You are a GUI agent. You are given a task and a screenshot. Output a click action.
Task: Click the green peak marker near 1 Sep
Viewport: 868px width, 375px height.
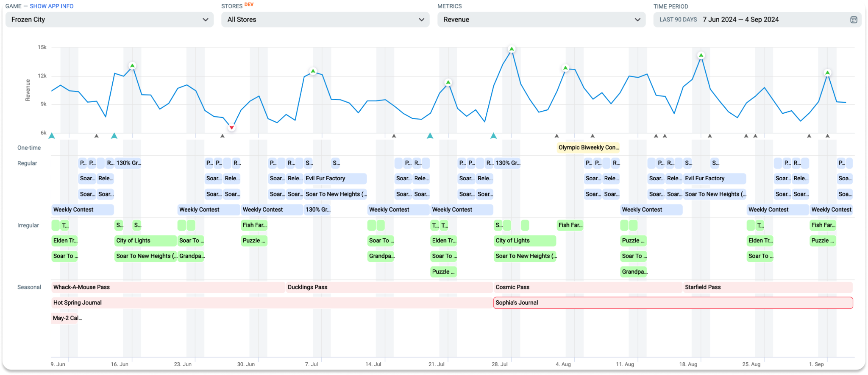(x=827, y=73)
